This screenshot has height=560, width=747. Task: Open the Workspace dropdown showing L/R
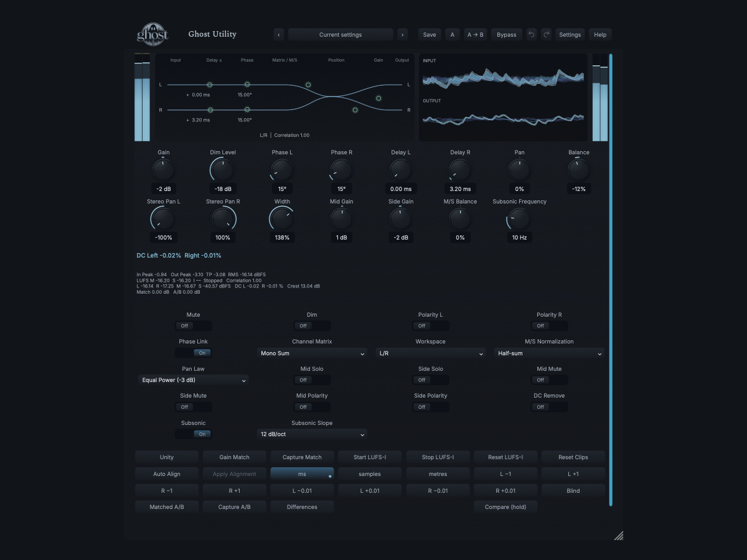pos(431,353)
